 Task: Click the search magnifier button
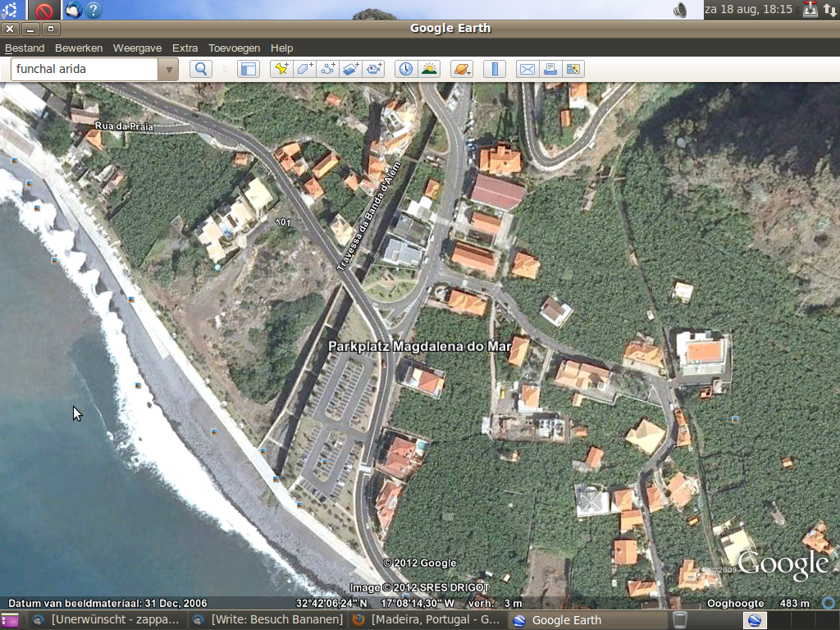point(201,69)
